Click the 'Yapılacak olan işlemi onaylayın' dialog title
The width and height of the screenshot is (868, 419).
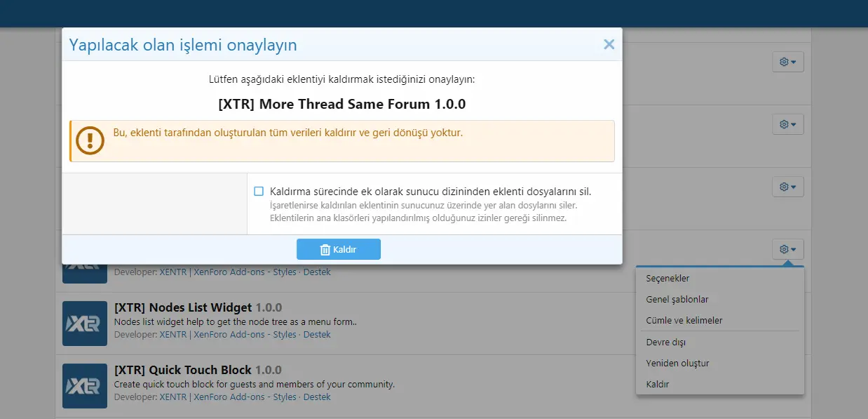pos(183,45)
